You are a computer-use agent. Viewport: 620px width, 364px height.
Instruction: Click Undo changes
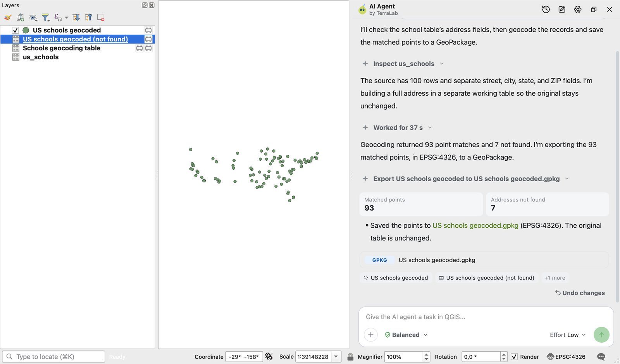580,293
